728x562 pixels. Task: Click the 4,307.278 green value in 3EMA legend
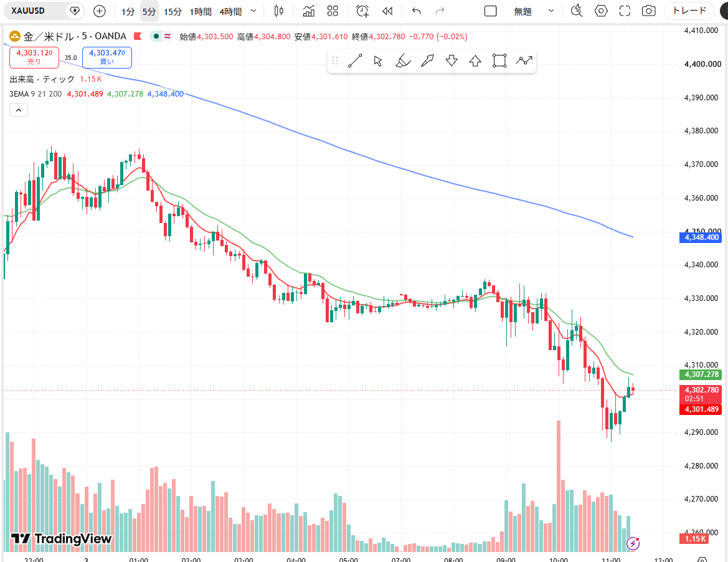point(125,94)
